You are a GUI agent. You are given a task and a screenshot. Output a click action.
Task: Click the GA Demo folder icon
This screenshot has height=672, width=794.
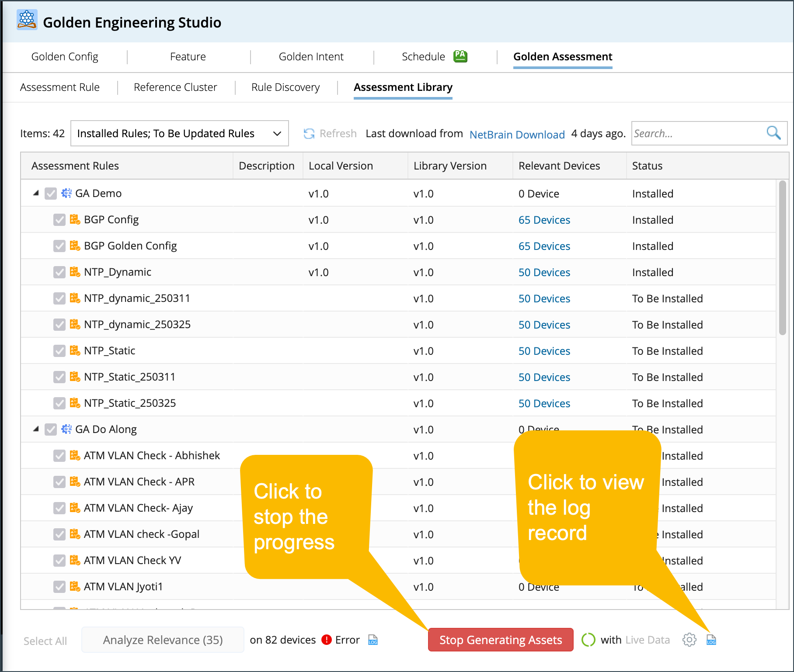click(66, 193)
